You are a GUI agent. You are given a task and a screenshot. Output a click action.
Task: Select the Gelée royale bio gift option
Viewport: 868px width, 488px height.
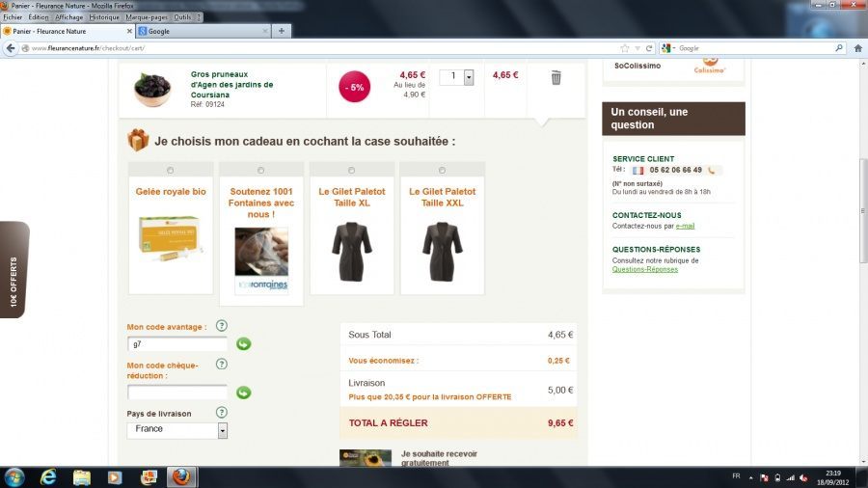171,171
